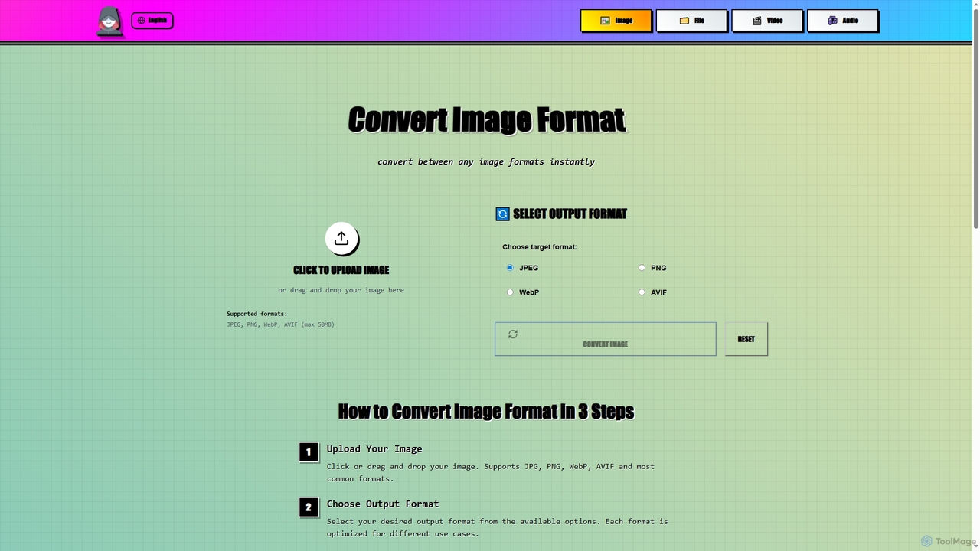The image size is (980, 551).
Task: Click the 'Upload Your Image' step heading
Action: click(x=374, y=448)
